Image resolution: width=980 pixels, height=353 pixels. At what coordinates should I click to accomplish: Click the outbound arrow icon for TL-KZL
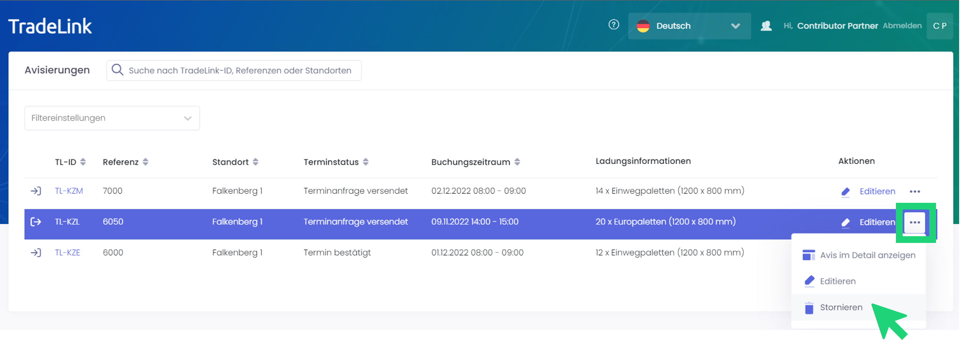point(36,222)
